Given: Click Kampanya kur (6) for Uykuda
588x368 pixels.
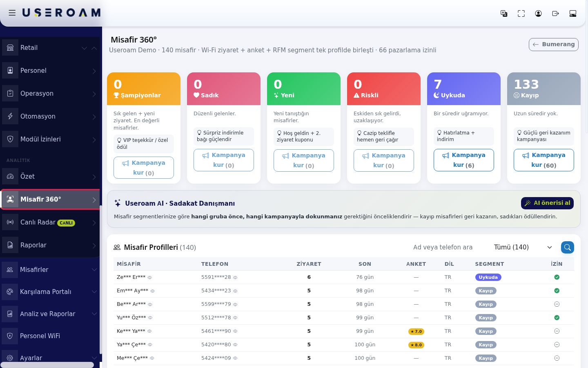Looking at the screenshot, I should tap(464, 160).
